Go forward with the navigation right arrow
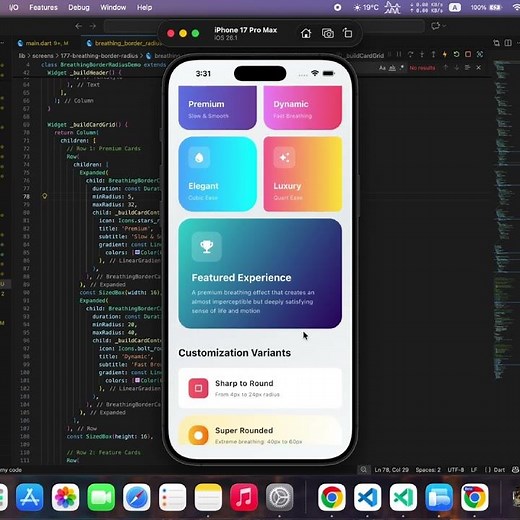The image size is (520, 520). coord(92,26)
